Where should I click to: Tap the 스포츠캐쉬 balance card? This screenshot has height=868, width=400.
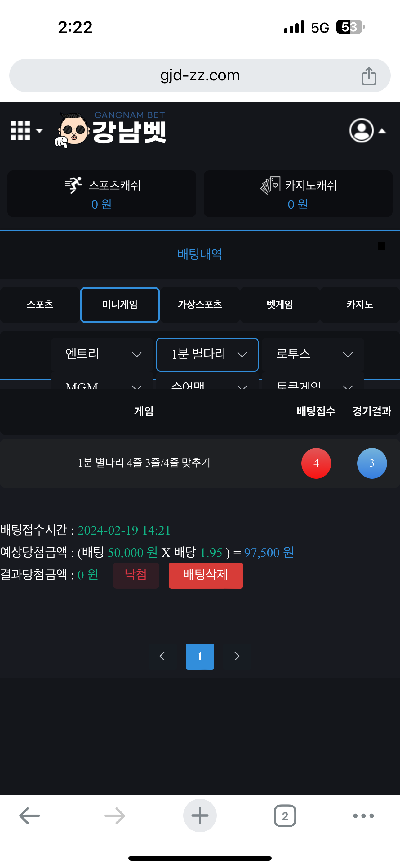point(102,194)
